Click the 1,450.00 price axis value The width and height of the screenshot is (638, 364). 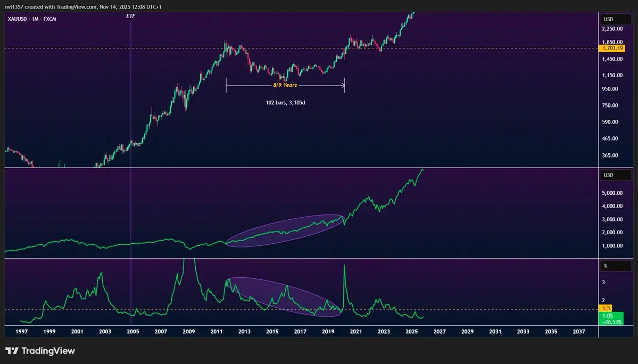612,59
